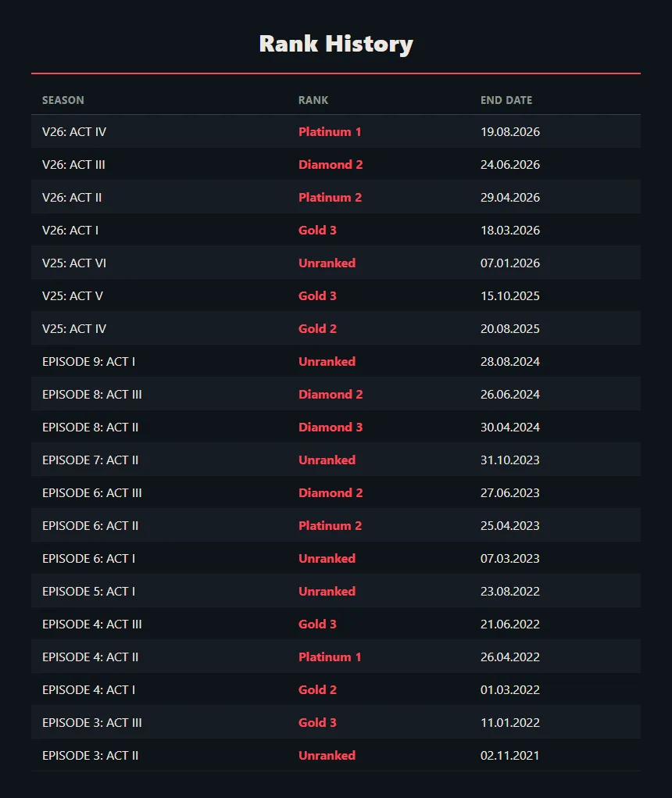The height and width of the screenshot is (798, 672).
Task: Click end date 15.10.2025
Action: (x=510, y=295)
